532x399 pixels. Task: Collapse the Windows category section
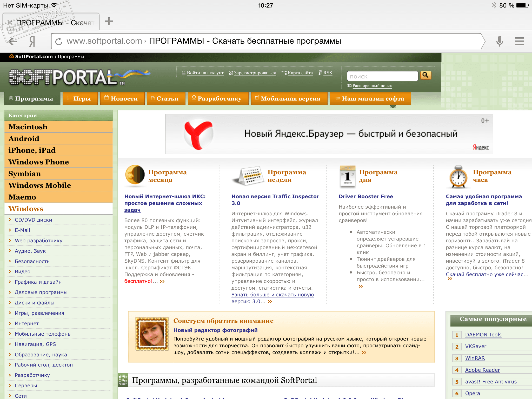coord(26,209)
